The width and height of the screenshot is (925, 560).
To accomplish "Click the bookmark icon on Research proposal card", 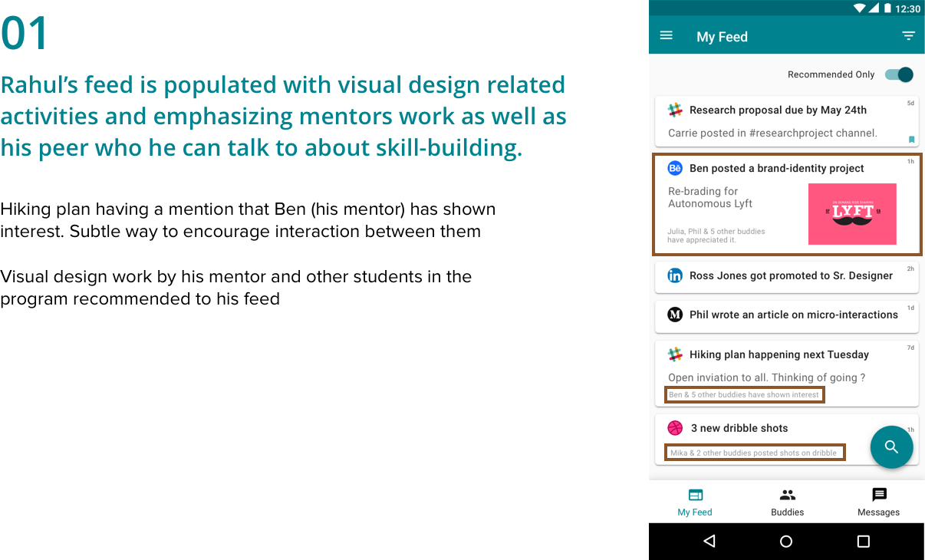I will tap(911, 140).
